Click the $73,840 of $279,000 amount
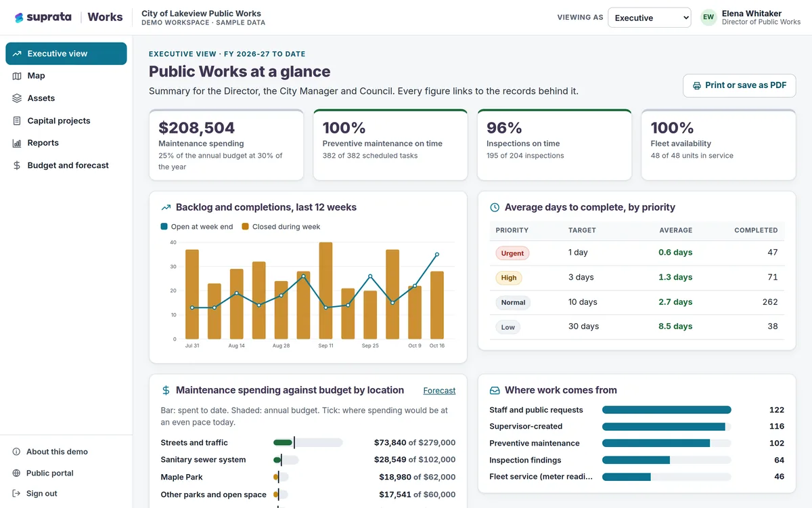Image resolution: width=812 pixels, height=508 pixels. pos(415,443)
